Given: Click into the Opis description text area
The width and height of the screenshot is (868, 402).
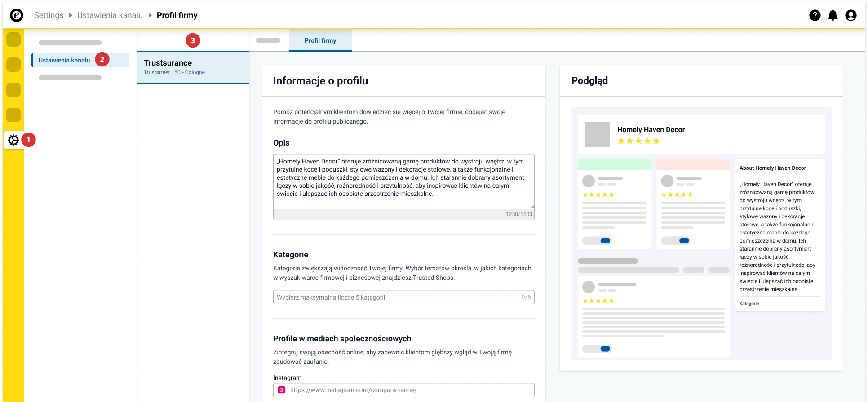Looking at the screenshot, I should tap(403, 181).
